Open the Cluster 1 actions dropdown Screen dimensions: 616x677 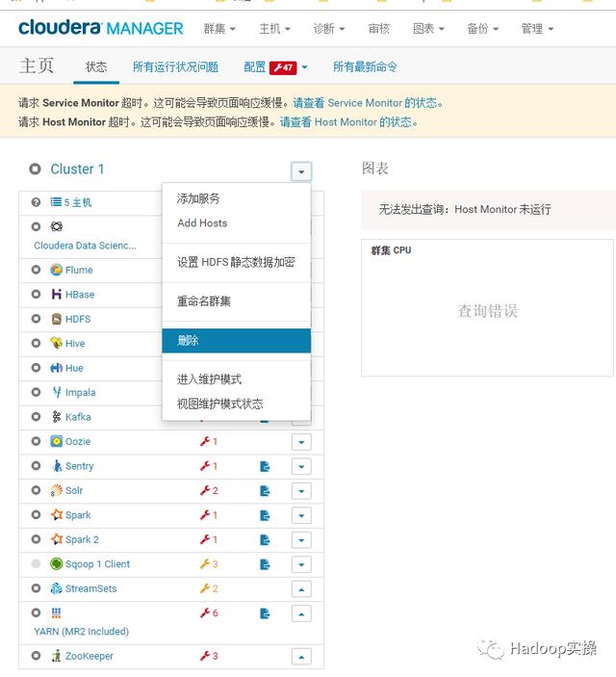(301, 171)
